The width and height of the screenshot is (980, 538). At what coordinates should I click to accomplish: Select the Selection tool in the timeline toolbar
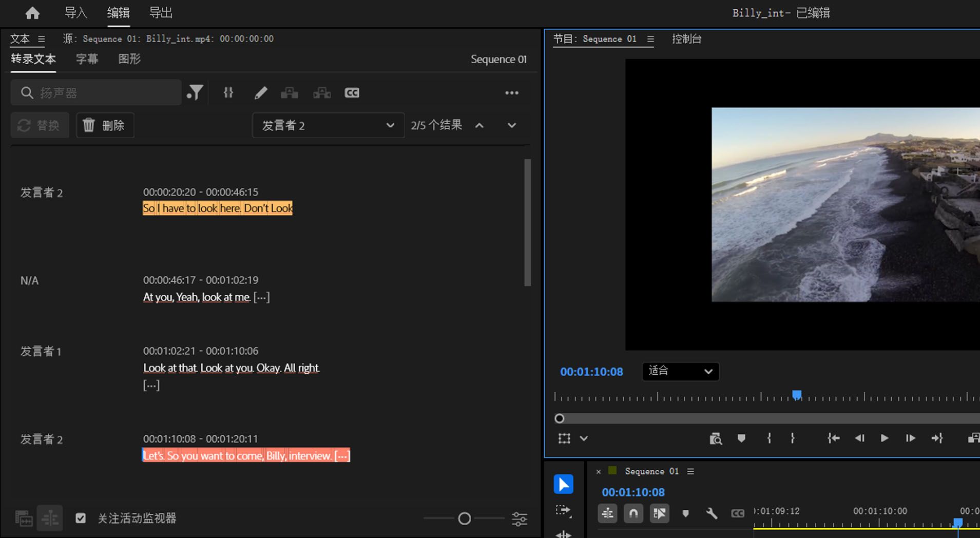(x=563, y=484)
